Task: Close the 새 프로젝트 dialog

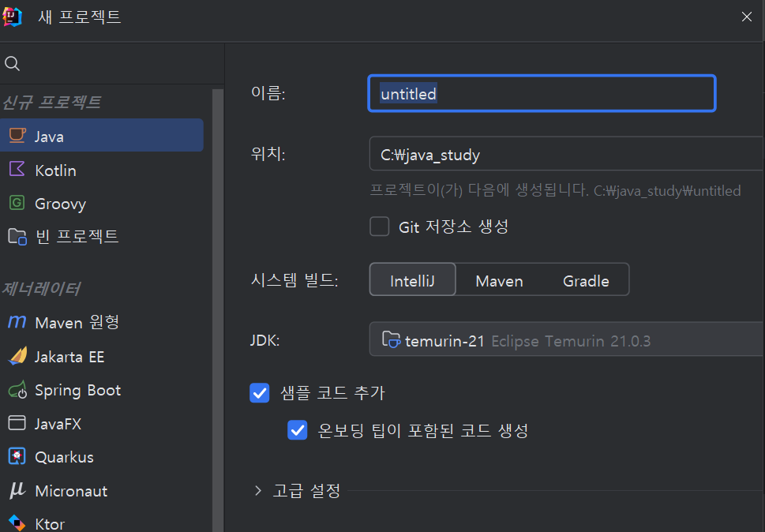Action: click(746, 17)
